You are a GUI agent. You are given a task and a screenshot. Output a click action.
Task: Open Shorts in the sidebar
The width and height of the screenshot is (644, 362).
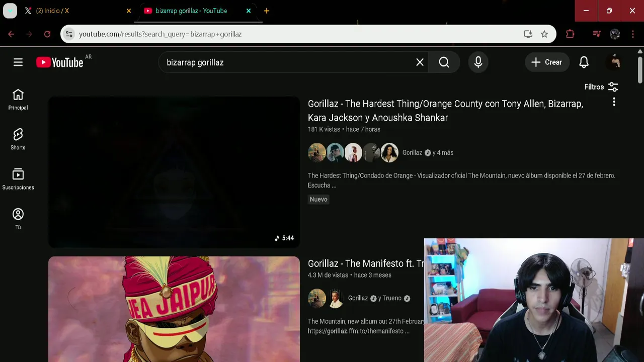point(18,139)
